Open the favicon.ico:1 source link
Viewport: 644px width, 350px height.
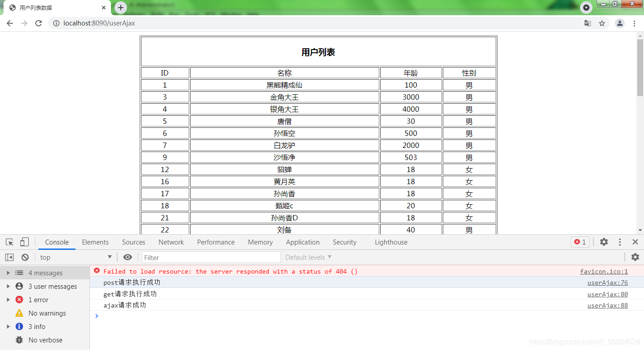pos(604,271)
